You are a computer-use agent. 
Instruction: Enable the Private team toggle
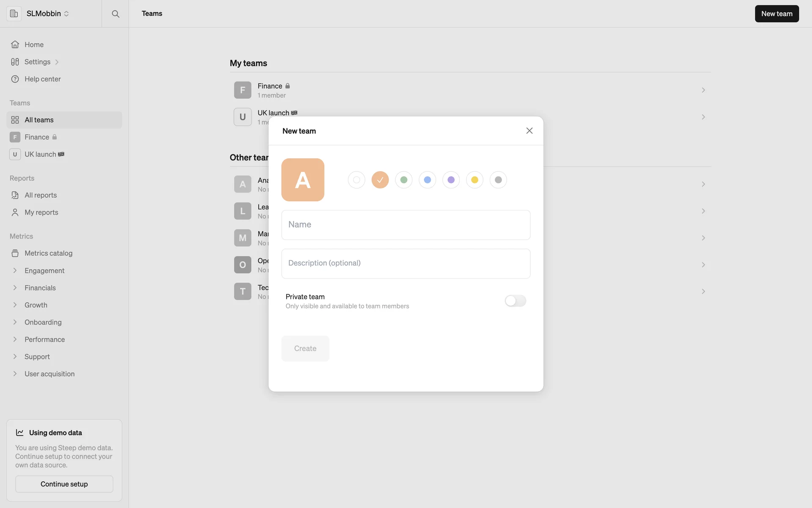tap(515, 301)
